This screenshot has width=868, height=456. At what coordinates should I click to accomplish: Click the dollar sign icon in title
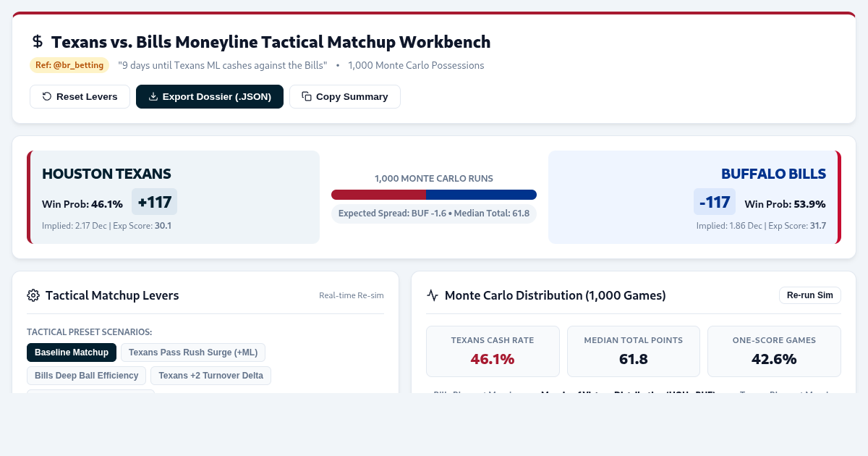tap(38, 42)
